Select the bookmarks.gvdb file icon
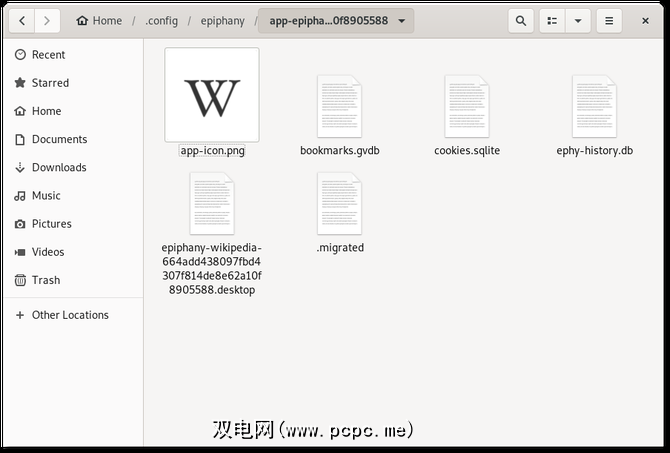The width and height of the screenshot is (670, 453). [340, 106]
